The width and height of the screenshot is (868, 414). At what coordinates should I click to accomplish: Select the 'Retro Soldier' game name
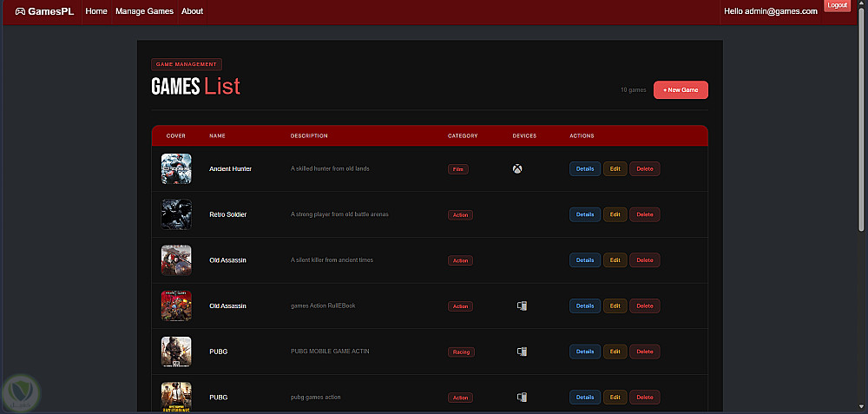coord(228,214)
